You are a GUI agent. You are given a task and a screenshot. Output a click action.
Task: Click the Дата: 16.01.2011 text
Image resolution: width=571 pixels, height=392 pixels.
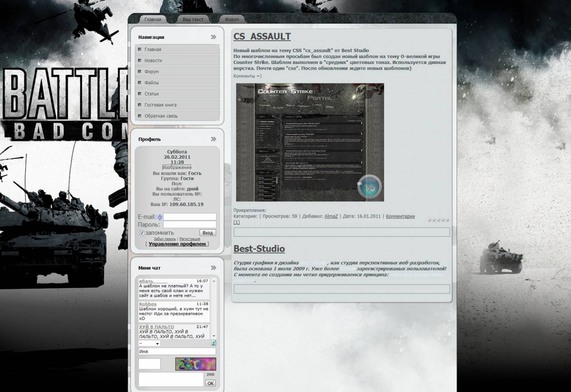point(362,216)
